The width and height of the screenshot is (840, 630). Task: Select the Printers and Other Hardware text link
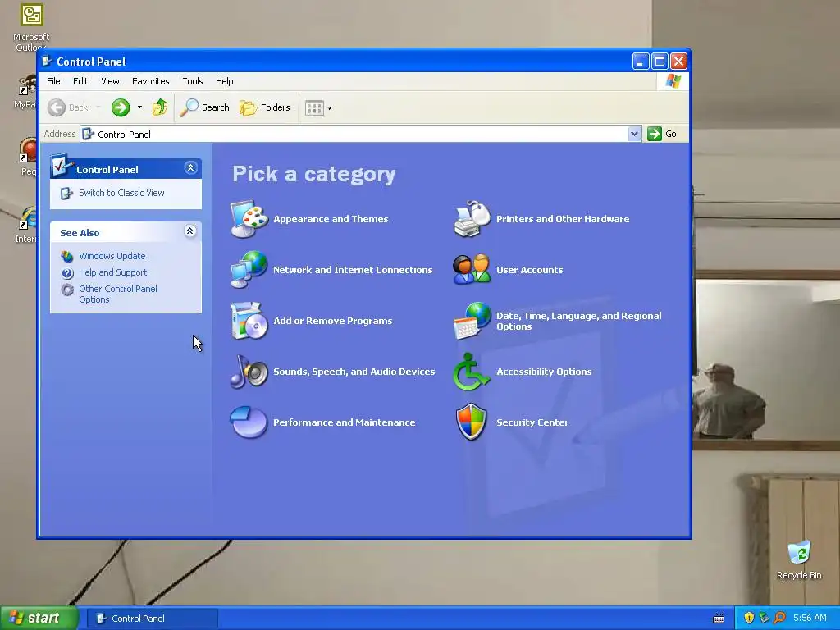[x=563, y=218]
